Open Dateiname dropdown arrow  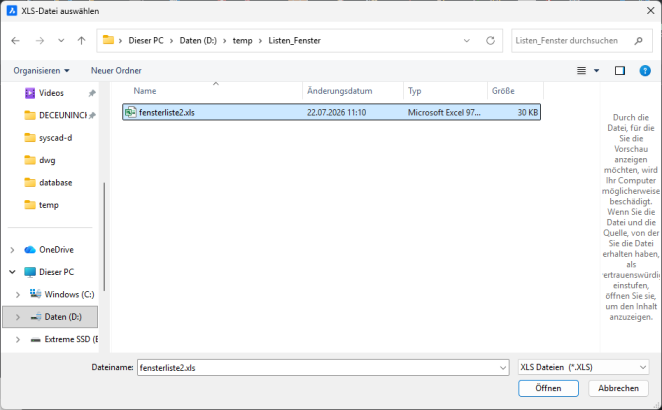pyautogui.click(x=503, y=368)
